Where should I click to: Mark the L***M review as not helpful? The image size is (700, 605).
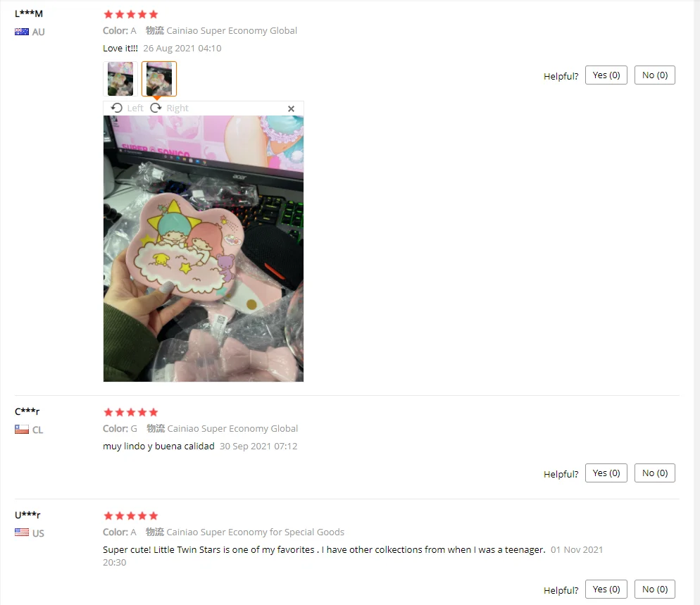point(654,75)
